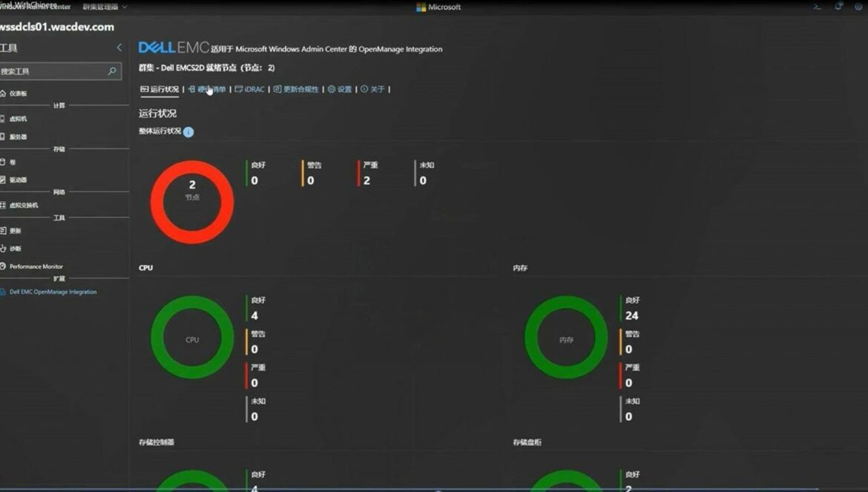
Task: Open the 虚拟机 tool in the sidebar
Action: click(x=13, y=119)
